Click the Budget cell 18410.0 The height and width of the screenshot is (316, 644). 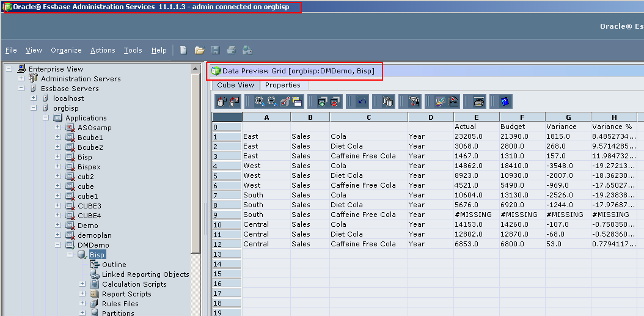522,166
